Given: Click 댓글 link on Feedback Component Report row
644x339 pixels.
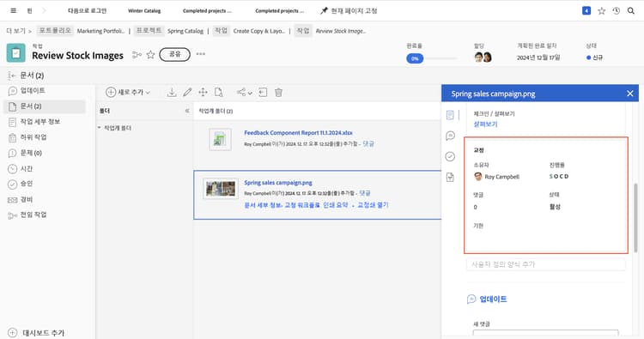Looking at the screenshot, I should point(368,143).
